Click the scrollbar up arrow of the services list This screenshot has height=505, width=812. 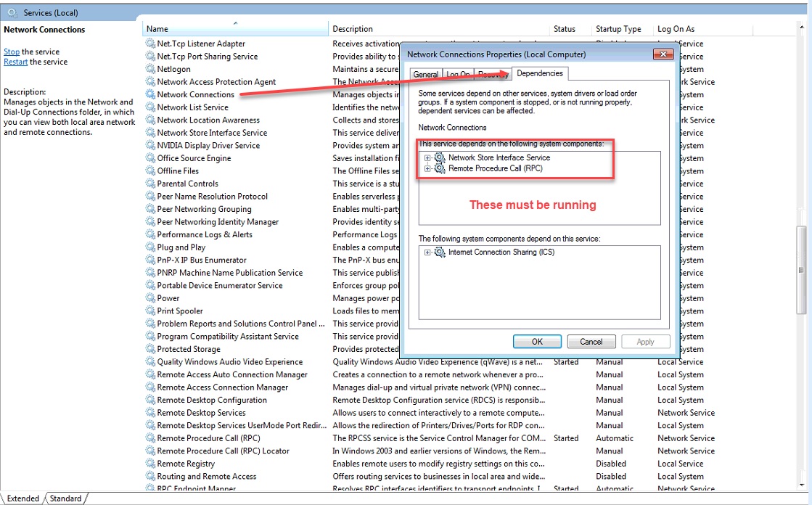(x=801, y=26)
